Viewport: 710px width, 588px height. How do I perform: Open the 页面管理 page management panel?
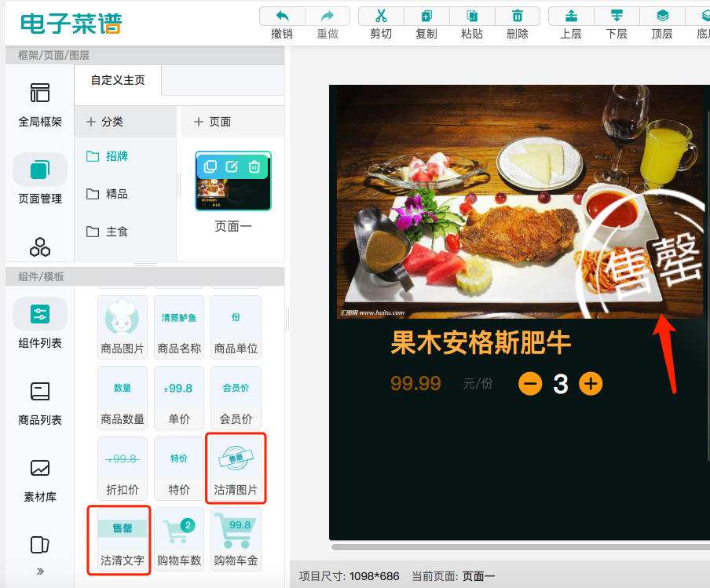pos(39,177)
